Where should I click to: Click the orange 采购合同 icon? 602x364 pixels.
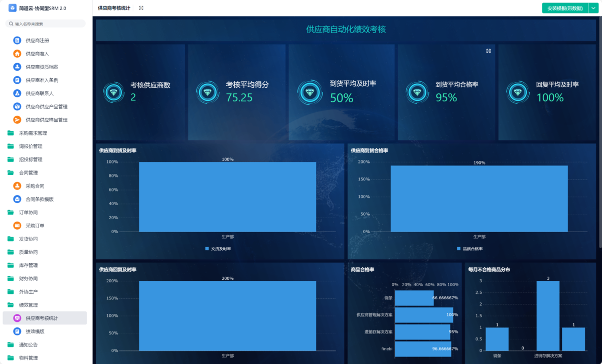tap(17, 186)
